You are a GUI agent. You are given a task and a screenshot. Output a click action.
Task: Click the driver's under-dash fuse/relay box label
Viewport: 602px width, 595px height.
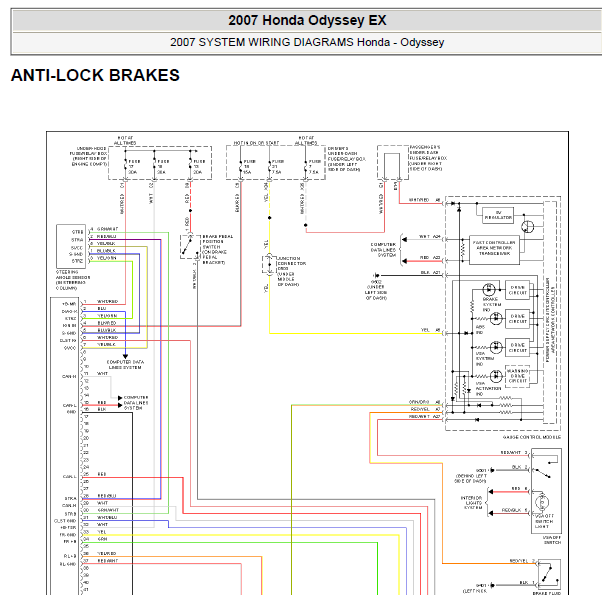(346, 159)
